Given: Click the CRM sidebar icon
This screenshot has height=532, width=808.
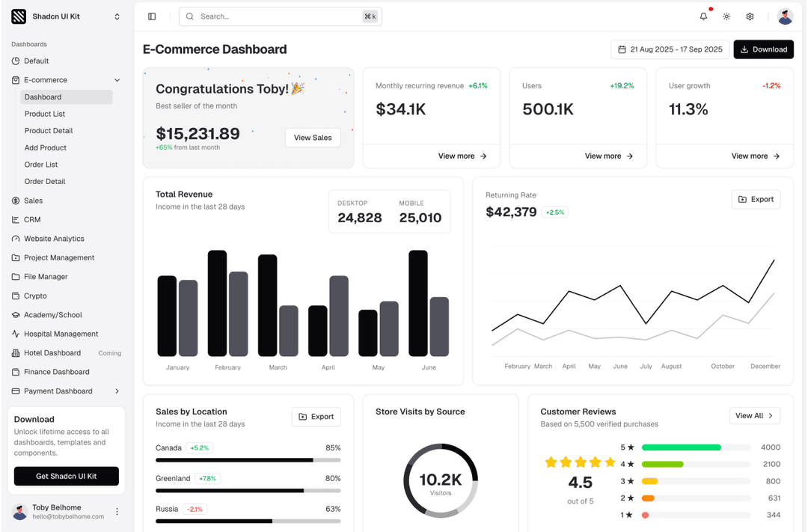Looking at the screenshot, I should tap(16, 219).
